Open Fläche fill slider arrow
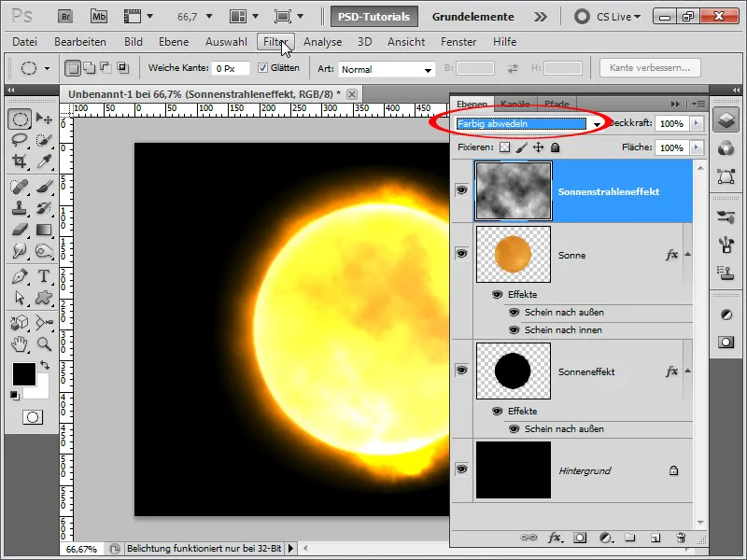This screenshot has width=747, height=560. click(696, 147)
